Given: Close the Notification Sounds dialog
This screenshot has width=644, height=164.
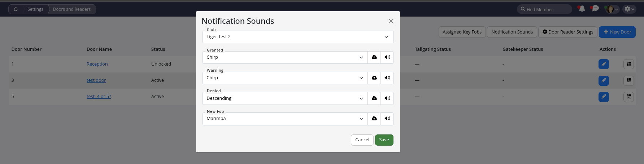Looking at the screenshot, I should click(x=391, y=21).
